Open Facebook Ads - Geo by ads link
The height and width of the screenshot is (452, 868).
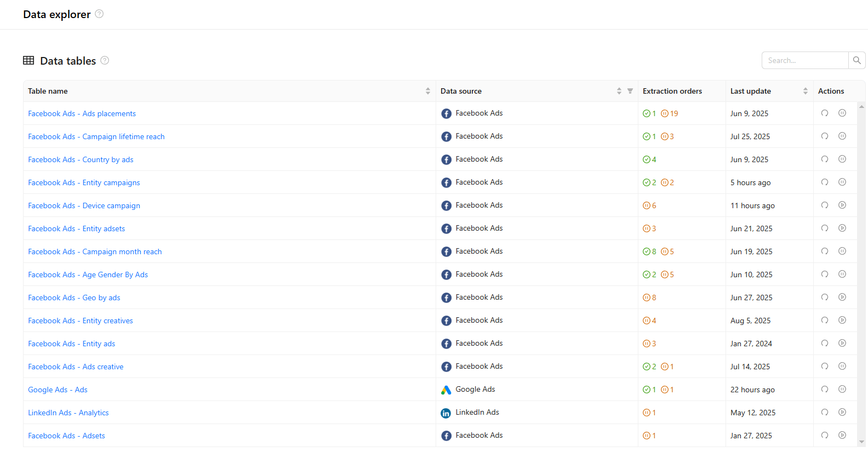click(74, 297)
